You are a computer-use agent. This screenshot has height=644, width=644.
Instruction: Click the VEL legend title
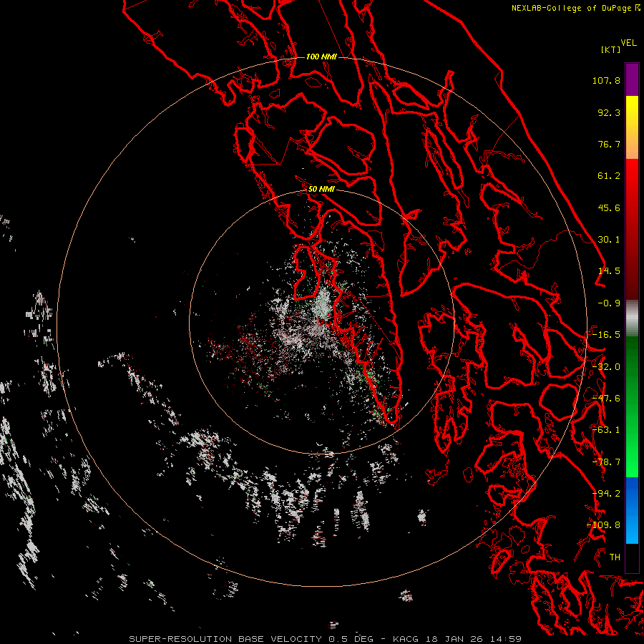point(628,43)
